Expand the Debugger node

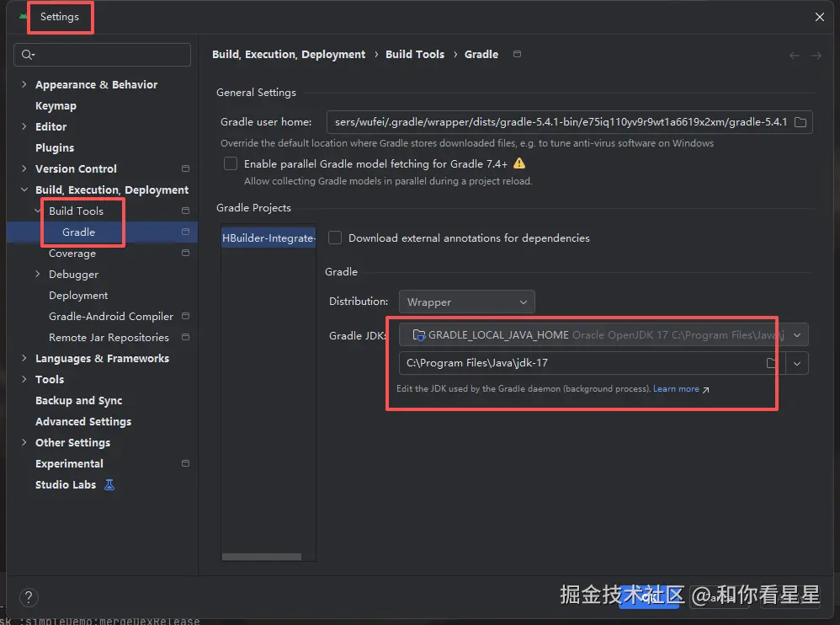[x=38, y=274]
